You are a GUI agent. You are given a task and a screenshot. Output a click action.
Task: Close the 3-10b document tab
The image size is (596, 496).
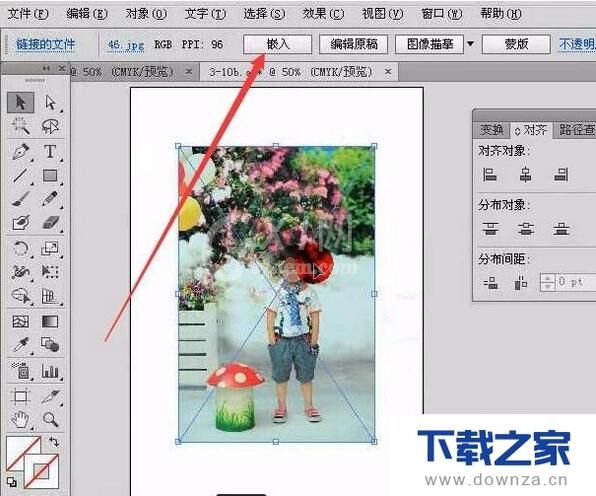[x=388, y=71]
